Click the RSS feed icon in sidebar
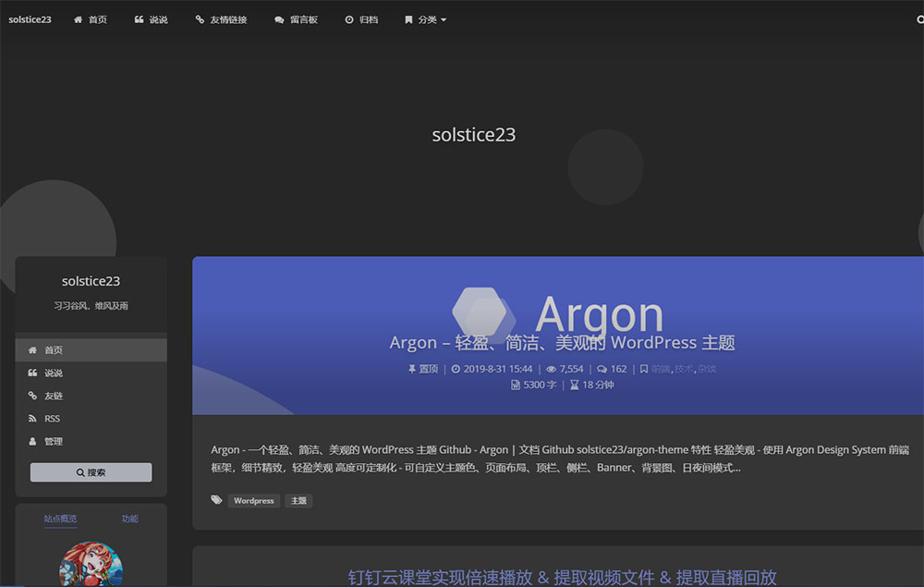924x587 pixels. pyautogui.click(x=32, y=419)
